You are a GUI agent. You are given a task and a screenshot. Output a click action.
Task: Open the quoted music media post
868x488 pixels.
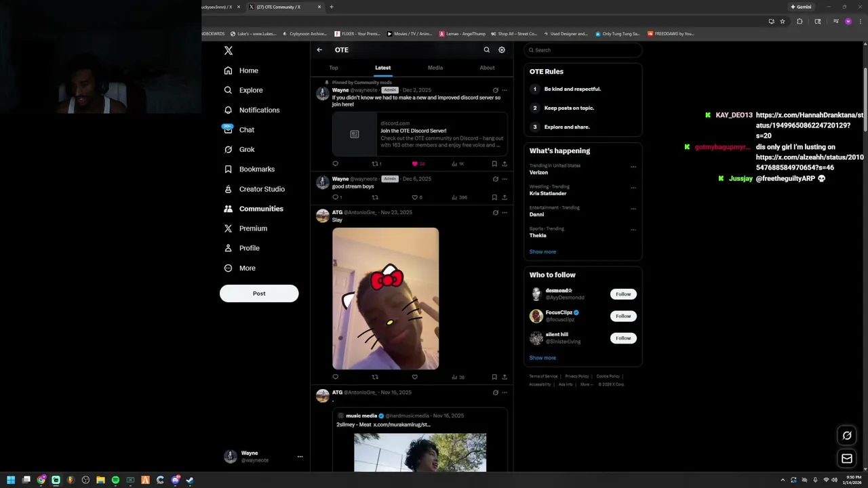pyautogui.click(x=420, y=441)
